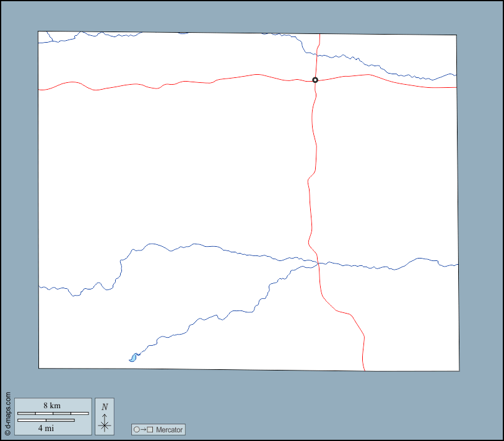Click the copyright symbol beside d-maps.com
Screen dimensions: 504x441
pyautogui.click(x=7, y=432)
